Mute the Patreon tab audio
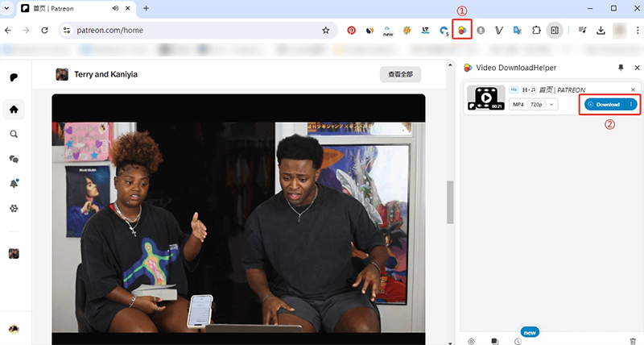 tap(115, 8)
